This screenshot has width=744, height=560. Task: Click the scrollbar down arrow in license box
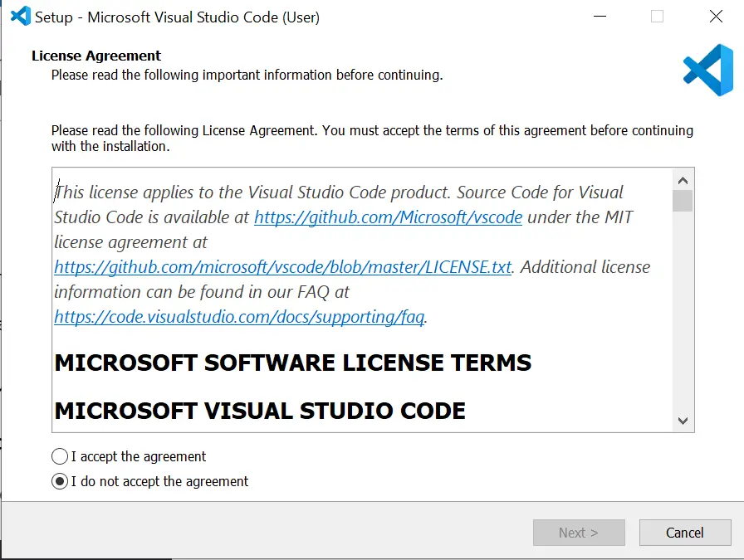(x=683, y=421)
